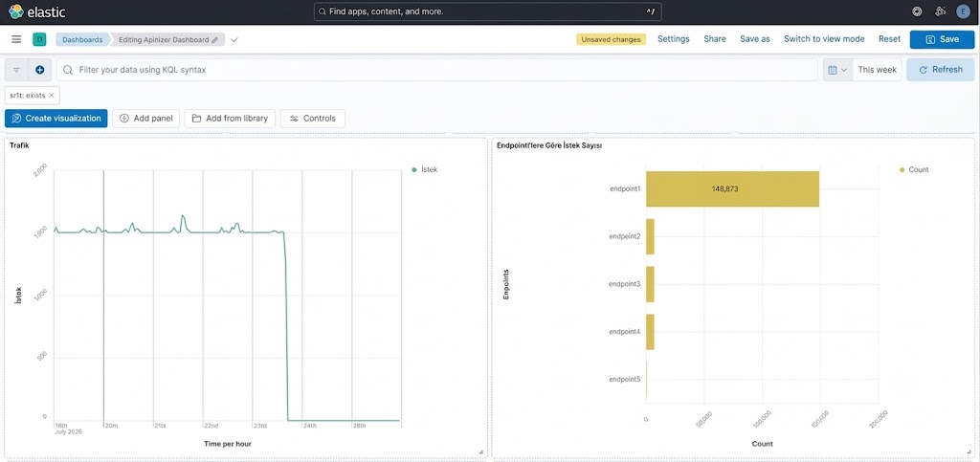This screenshot has width=980, height=462.
Task: Click Add from library
Action: tap(230, 118)
